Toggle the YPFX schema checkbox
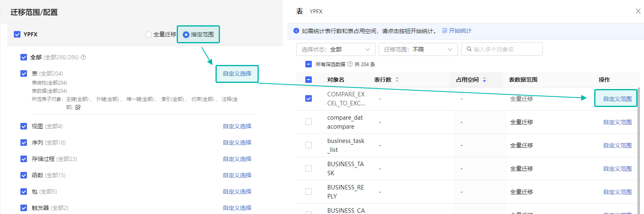 tap(17, 34)
